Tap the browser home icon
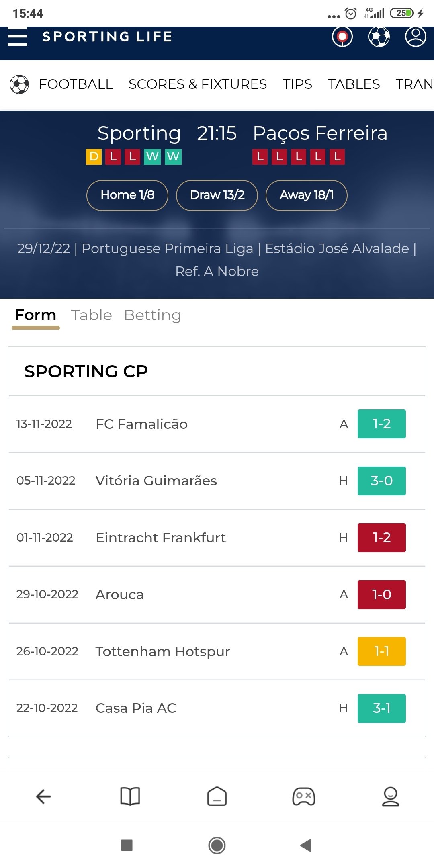 point(217,796)
